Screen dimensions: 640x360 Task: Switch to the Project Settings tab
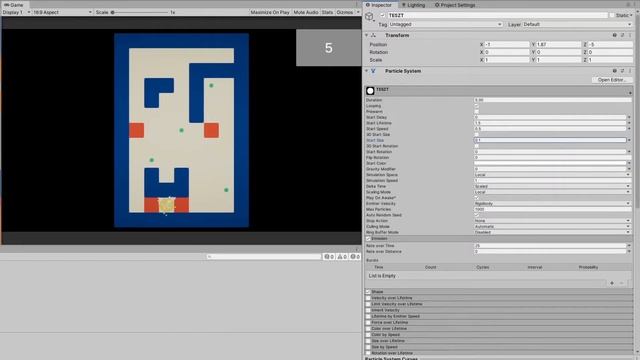pos(455,5)
